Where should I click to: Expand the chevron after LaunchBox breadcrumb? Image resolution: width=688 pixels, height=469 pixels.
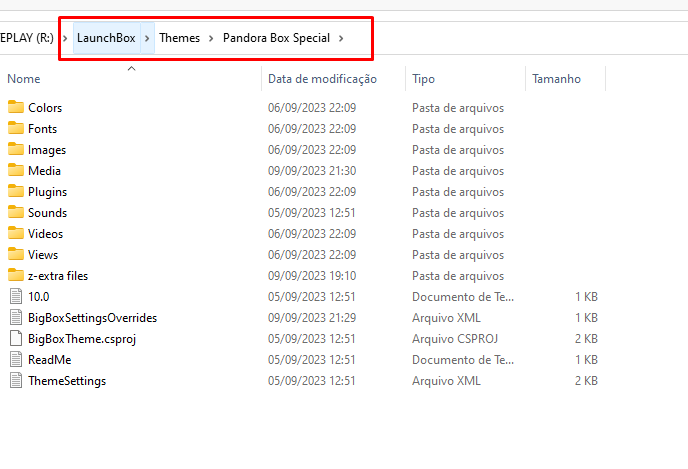(x=148, y=38)
